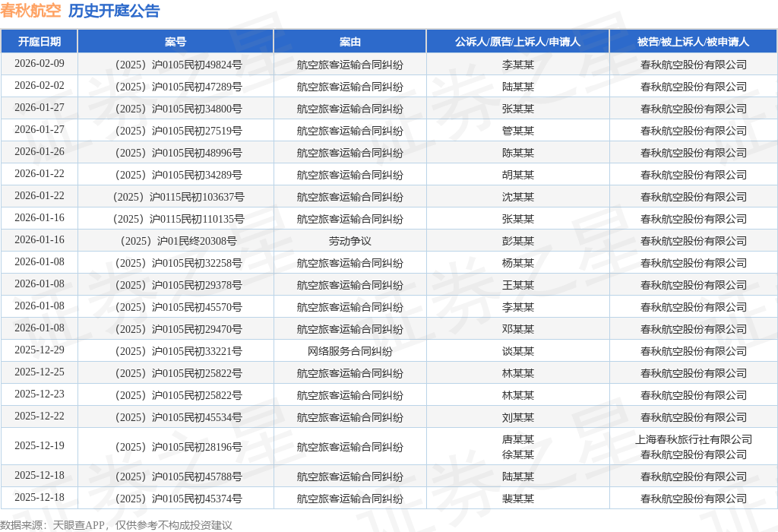Click the 数据来源 天眼查APP footer note

tap(116, 525)
